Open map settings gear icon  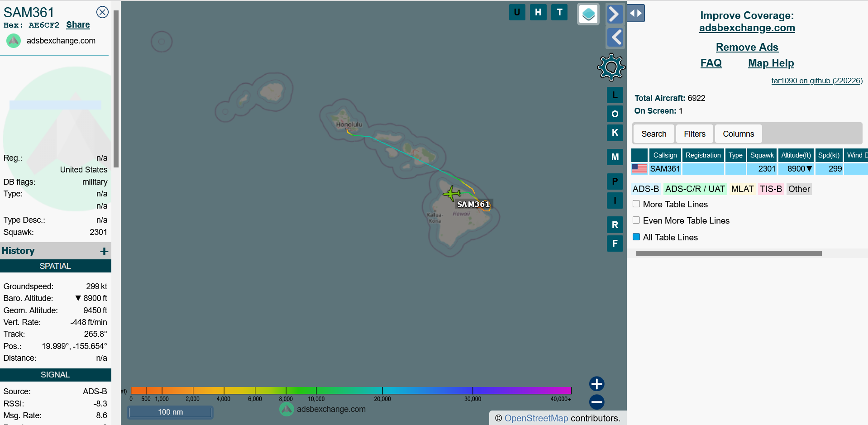pyautogui.click(x=611, y=67)
